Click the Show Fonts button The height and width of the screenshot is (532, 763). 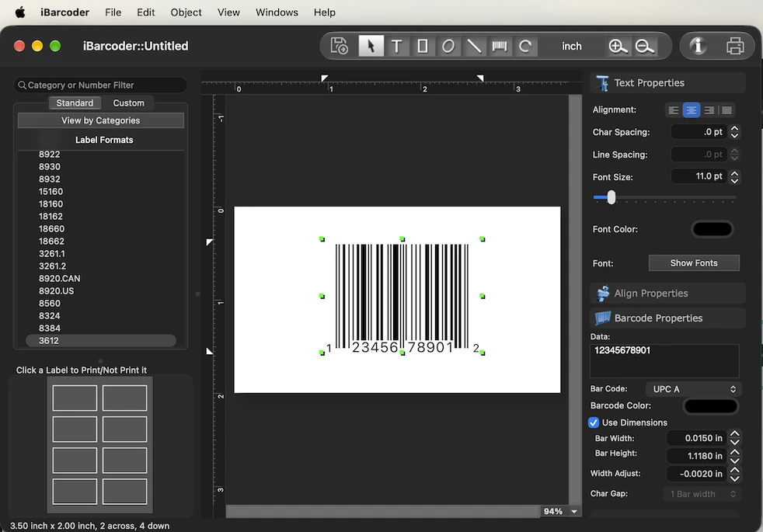[x=694, y=263]
